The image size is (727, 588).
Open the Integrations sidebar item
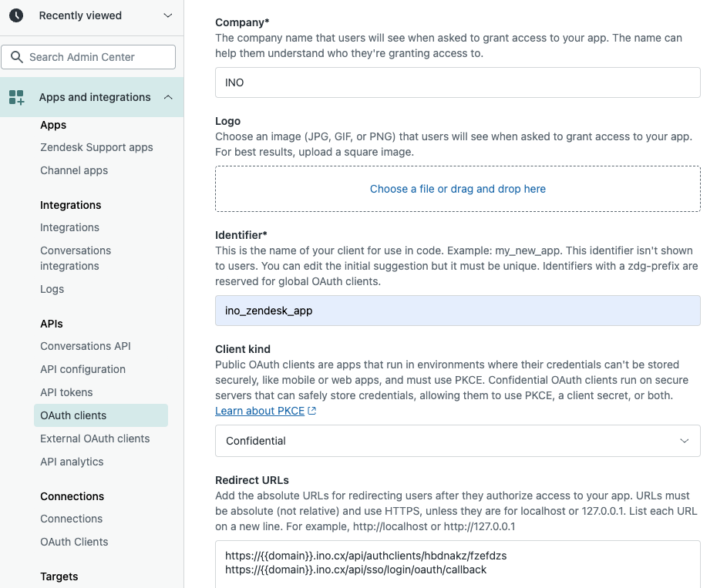[69, 227]
